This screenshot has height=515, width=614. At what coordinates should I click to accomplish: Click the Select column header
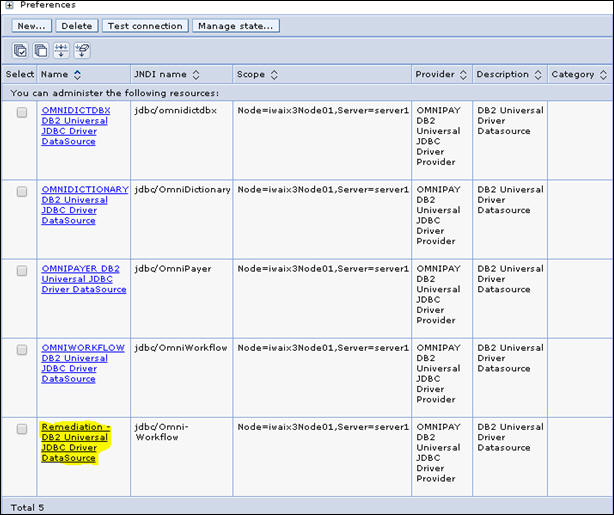[20, 74]
